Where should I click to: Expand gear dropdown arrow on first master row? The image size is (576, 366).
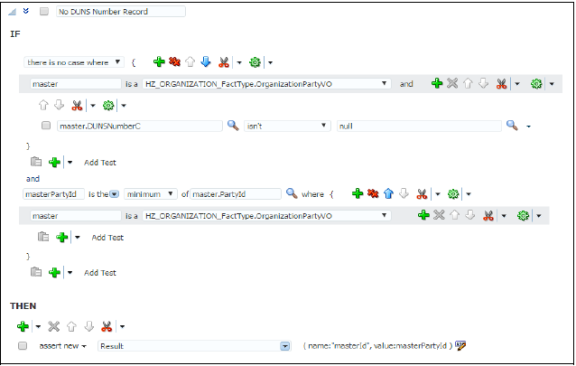[x=551, y=84]
